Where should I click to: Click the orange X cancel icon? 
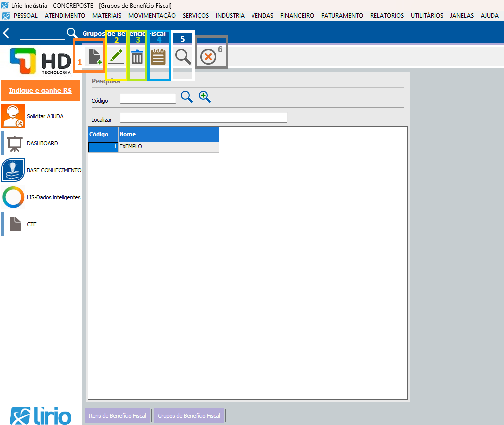coord(208,57)
